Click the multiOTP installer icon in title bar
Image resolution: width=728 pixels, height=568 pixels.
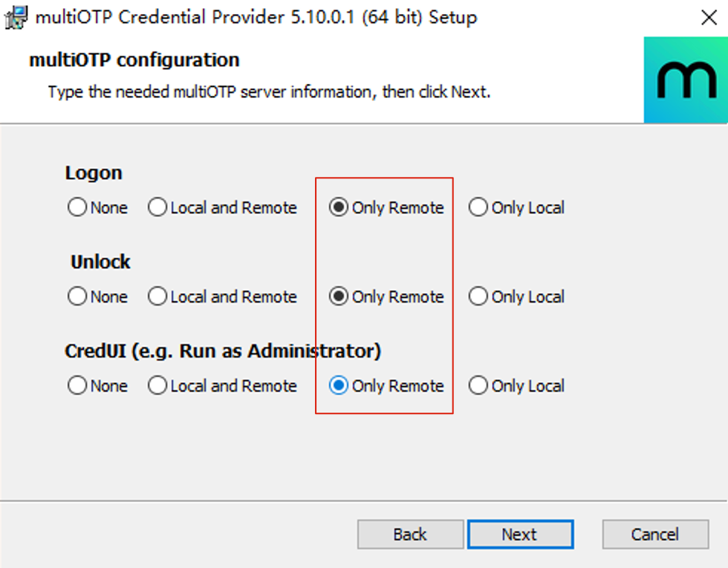click(16, 17)
